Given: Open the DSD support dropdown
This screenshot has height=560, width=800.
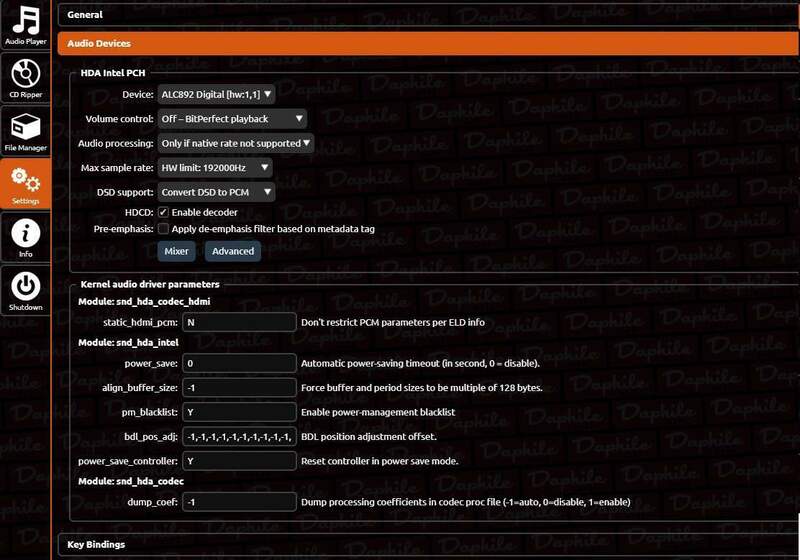Looking at the screenshot, I should coord(217,191).
